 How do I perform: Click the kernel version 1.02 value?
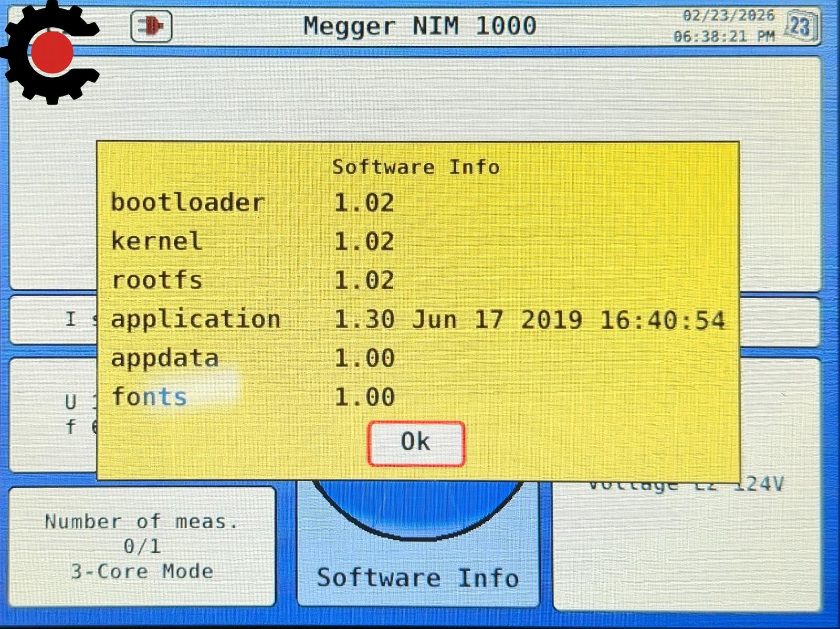point(364,242)
